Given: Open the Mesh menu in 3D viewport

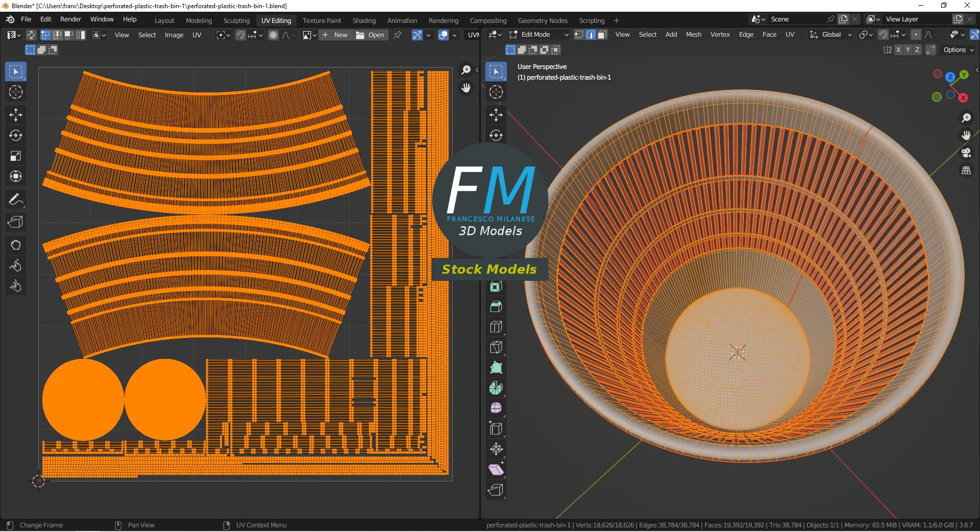Looking at the screenshot, I should click(693, 35).
